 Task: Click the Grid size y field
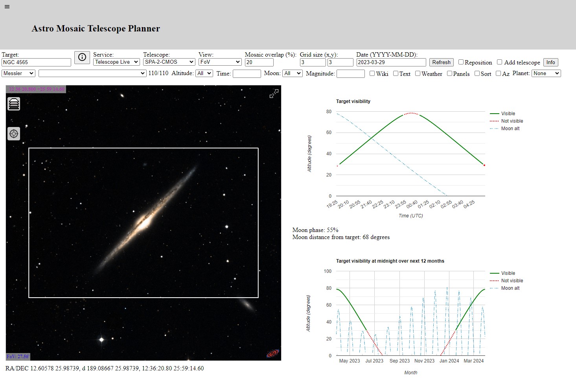point(340,62)
